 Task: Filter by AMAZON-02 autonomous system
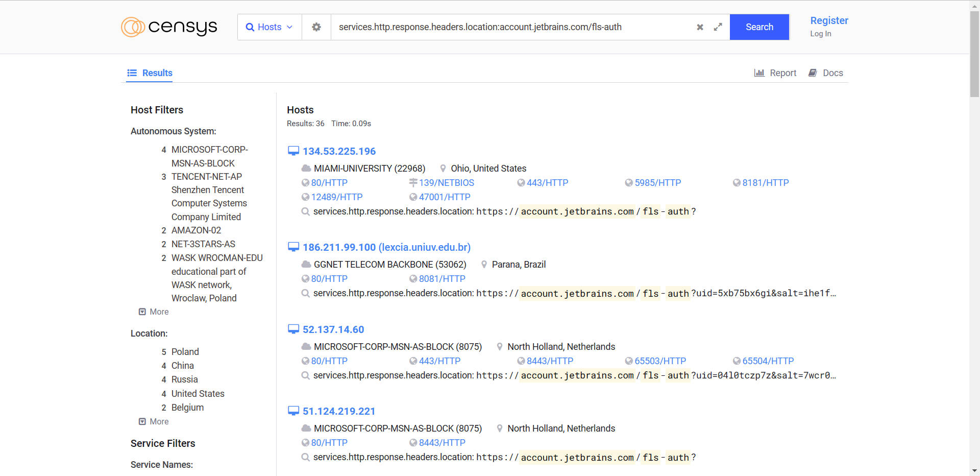point(196,230)
